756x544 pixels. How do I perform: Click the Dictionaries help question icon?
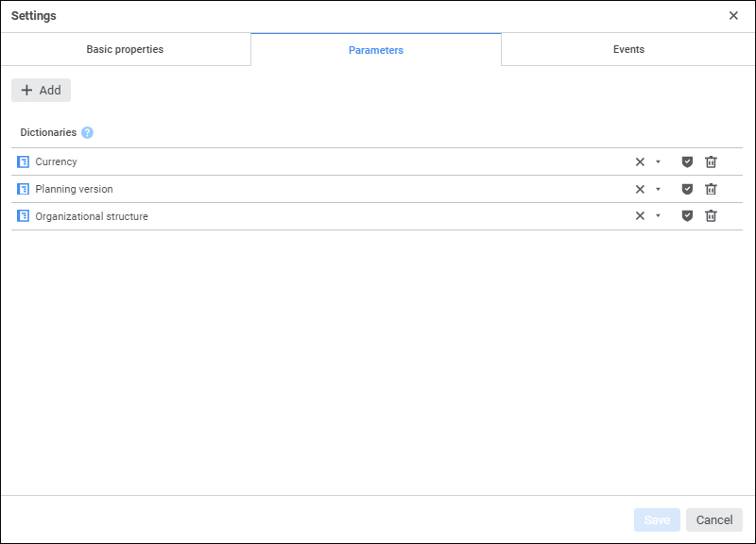[87, 133]
